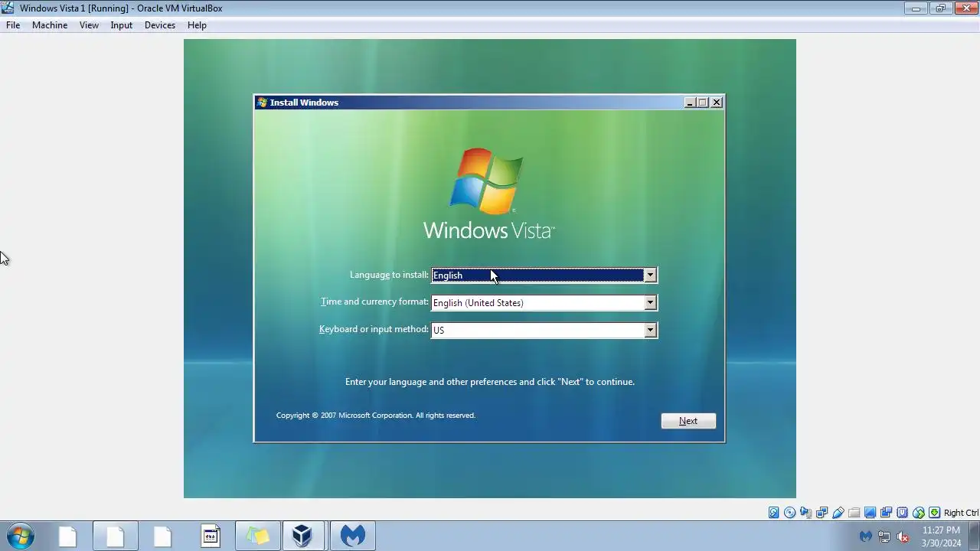Click the VirtualBox cube taskbar icon
Screen dimensions: 980x551
pyautogui.click(x=302, y=536)
